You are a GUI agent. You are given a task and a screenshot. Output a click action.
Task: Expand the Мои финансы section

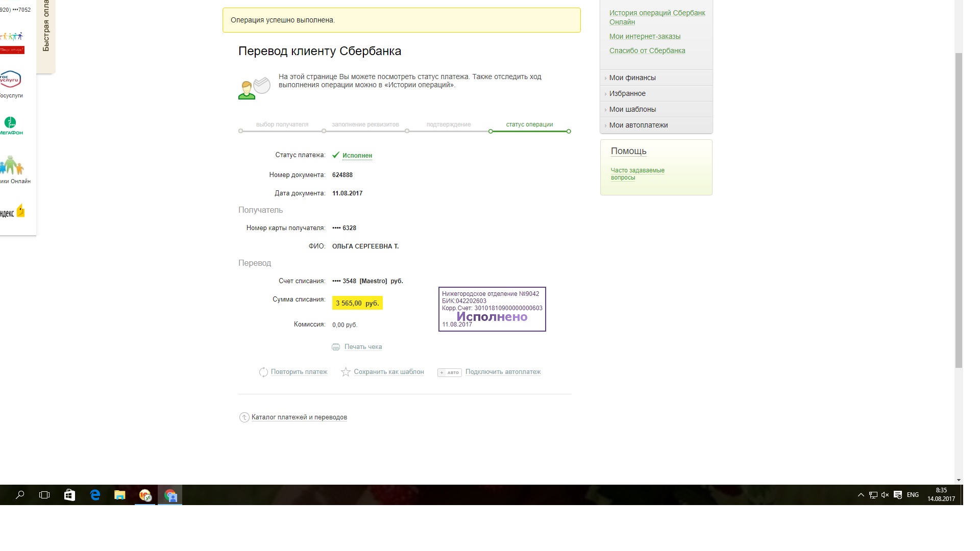click(632, 78)
